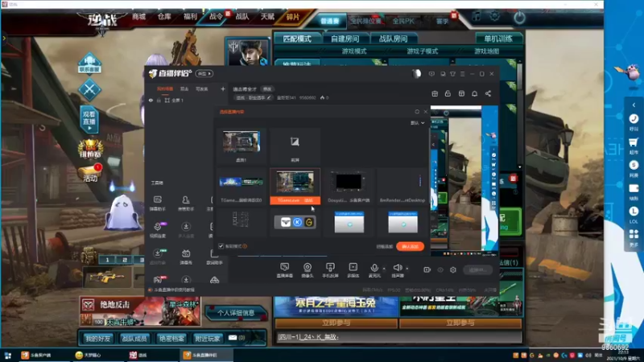Click the left 立即参与 banner button
The width and height of the screenshot is (644, 362).
[x=336, y=323]
